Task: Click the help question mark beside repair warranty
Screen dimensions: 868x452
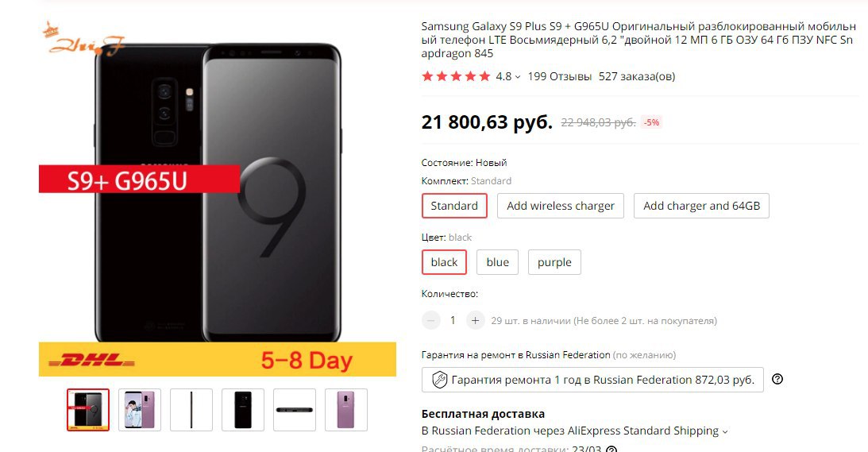Action: tap(777, 380)
